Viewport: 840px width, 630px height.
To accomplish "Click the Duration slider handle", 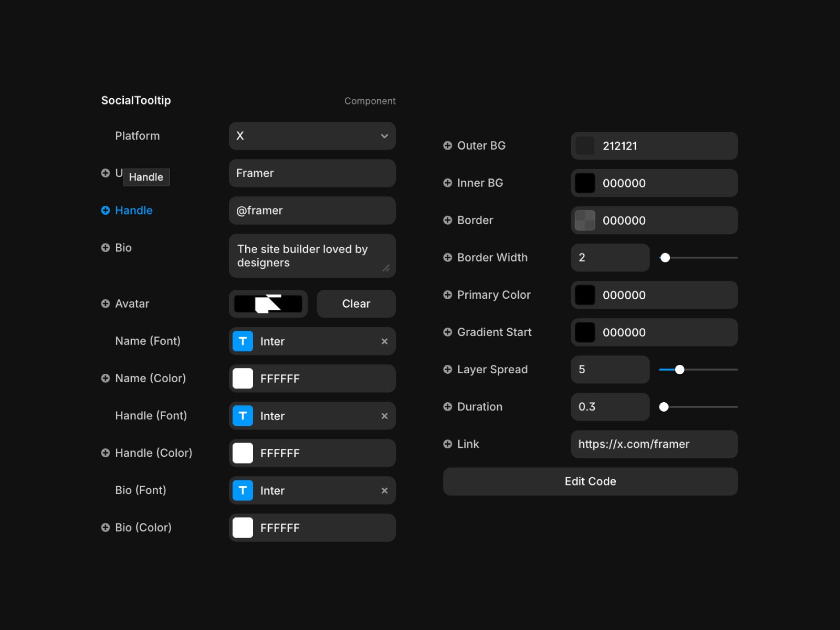I will pyautogui.click(x=664, y=407).
